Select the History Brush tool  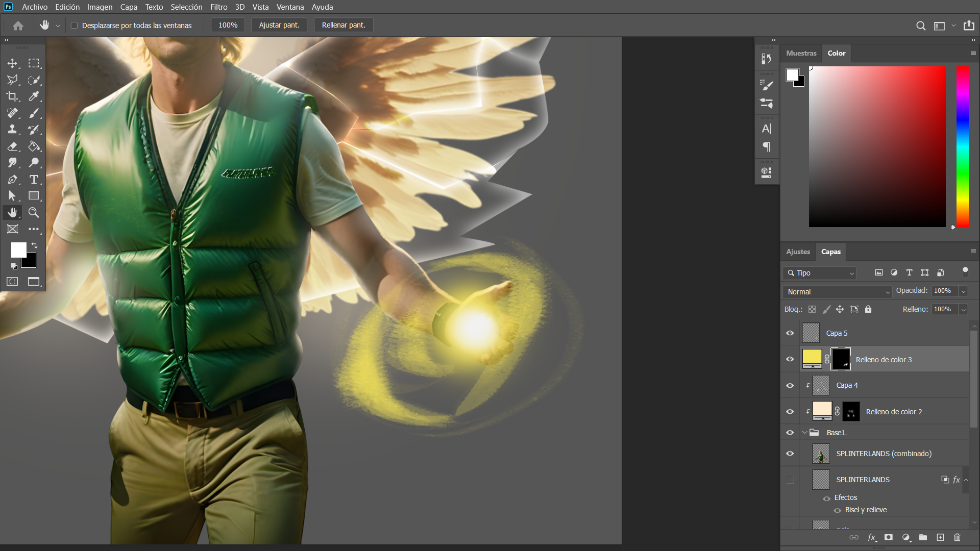[x=34, y=130]
